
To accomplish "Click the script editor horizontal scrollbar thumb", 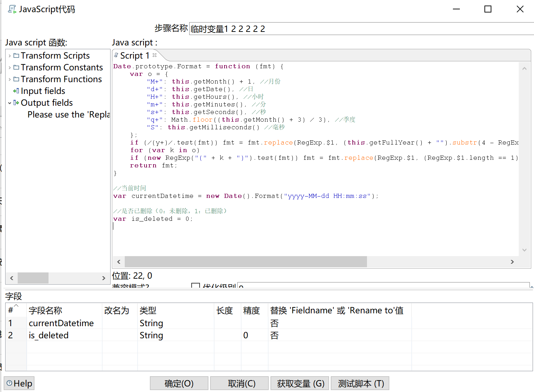I will point(246,262).
